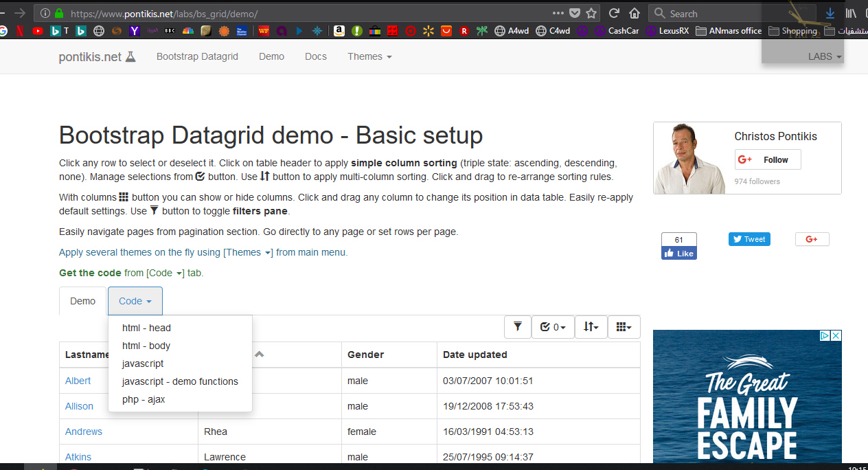The width and height of the screenshot is (868, 470).
Task: Click the Amazon bookmark icon
Action: (x=339, y=31)
